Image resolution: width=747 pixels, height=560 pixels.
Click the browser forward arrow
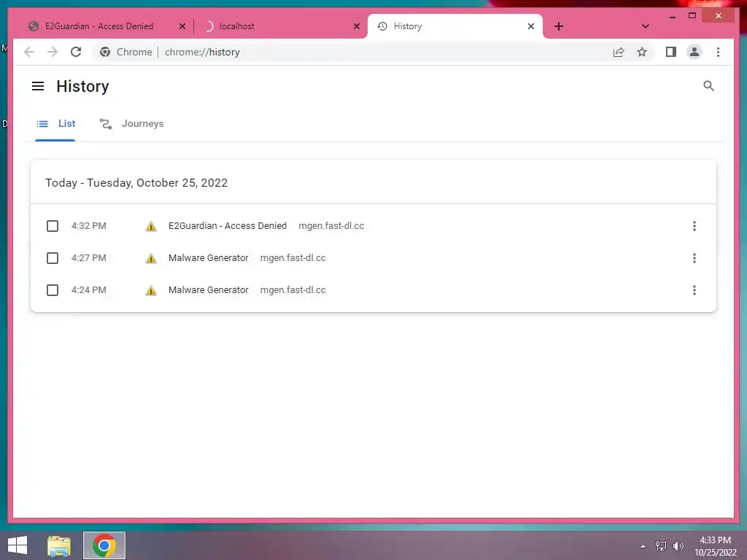pyautogui.click(x=53, y=52)
